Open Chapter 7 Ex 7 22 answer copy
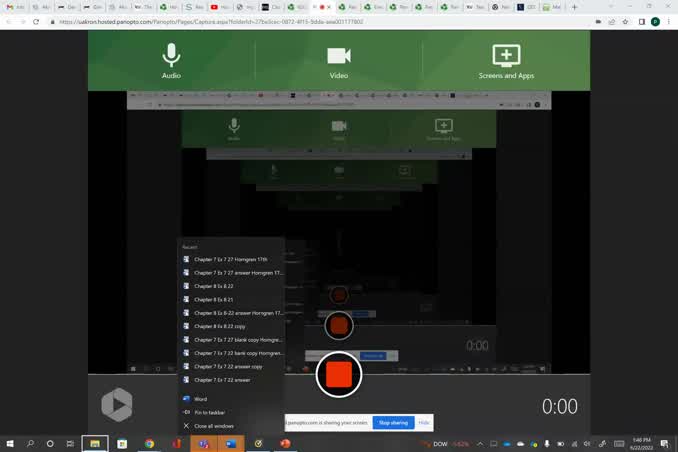 (228, 366)
